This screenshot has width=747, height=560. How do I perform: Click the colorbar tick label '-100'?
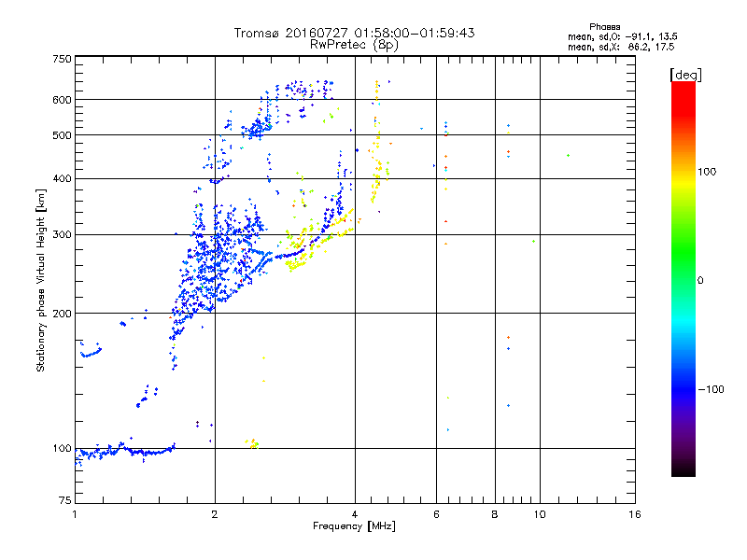tap(711, 389)
